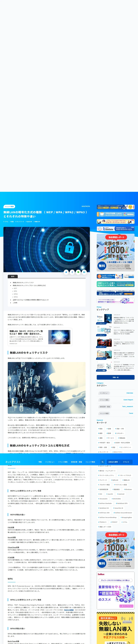138x644 pixels.
Task: Select #リモートアクセス keyword tag
Action: coord(124,475)
